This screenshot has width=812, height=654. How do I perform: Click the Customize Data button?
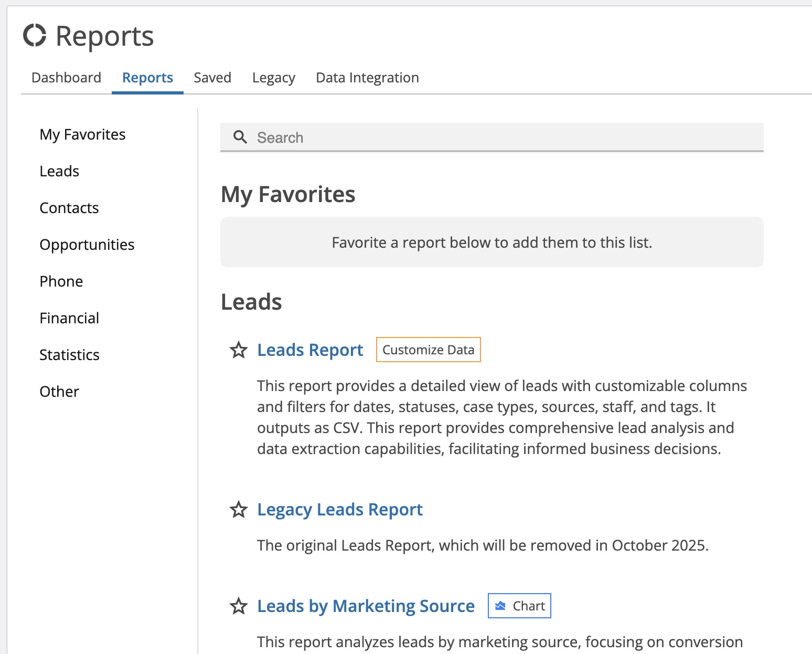tap(428, 349)
